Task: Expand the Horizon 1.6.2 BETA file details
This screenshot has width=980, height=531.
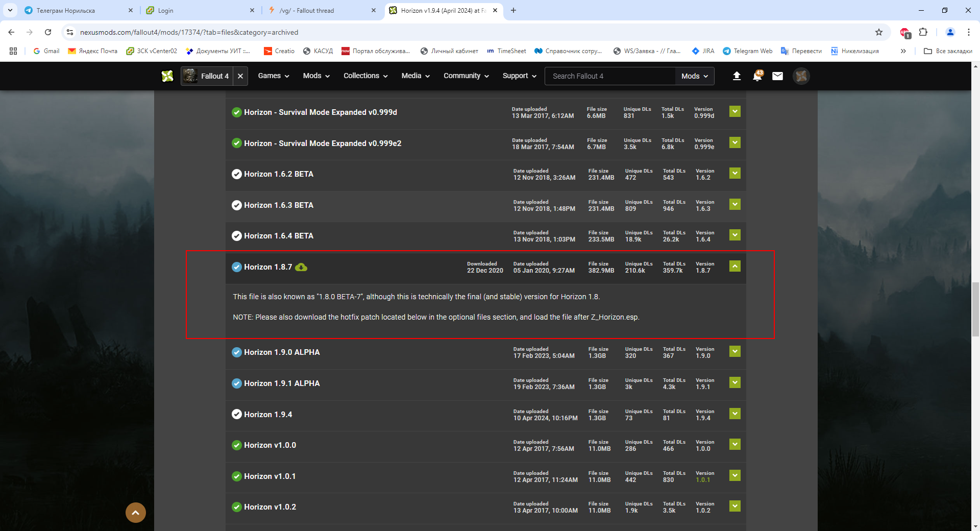Action: (735, 173)
